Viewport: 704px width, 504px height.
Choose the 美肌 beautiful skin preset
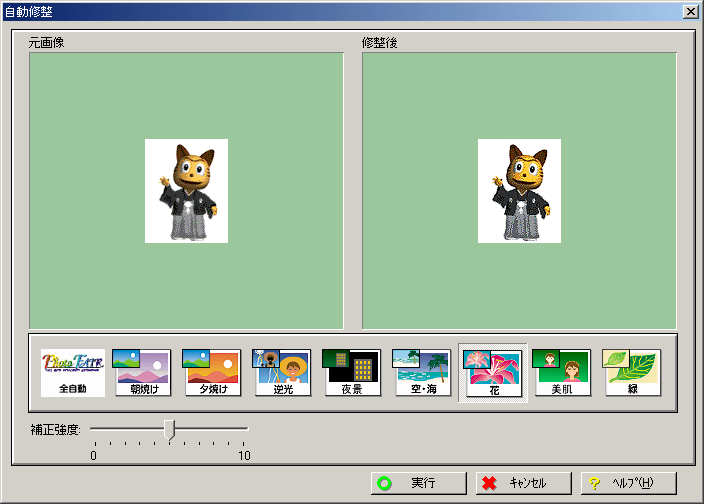coord(562,373)
